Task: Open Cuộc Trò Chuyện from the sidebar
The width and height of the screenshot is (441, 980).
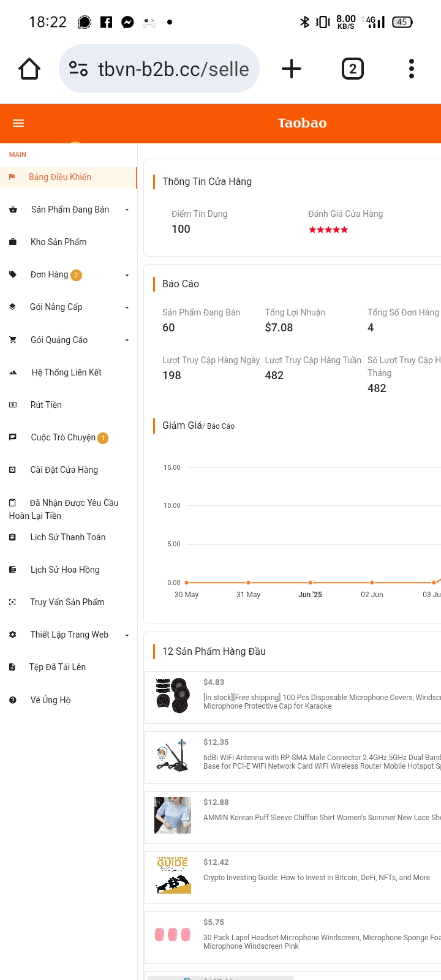Action: click(63, 437)
